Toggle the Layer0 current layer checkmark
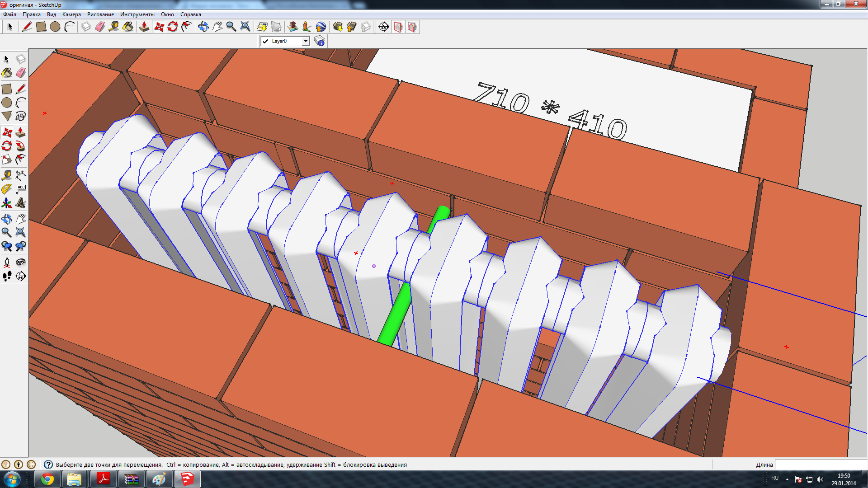868x488 pixels. (265, 41)
